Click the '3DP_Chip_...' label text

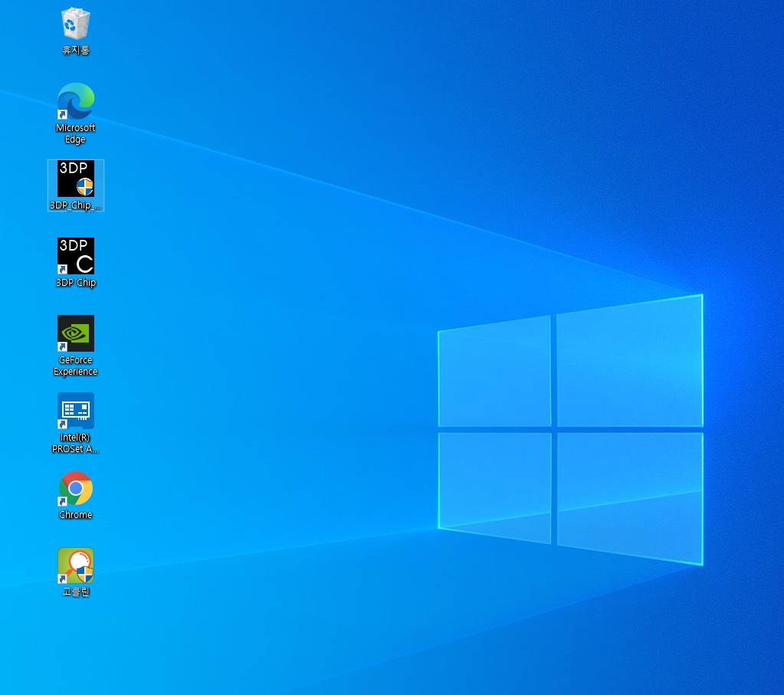[x=76, y=205]
